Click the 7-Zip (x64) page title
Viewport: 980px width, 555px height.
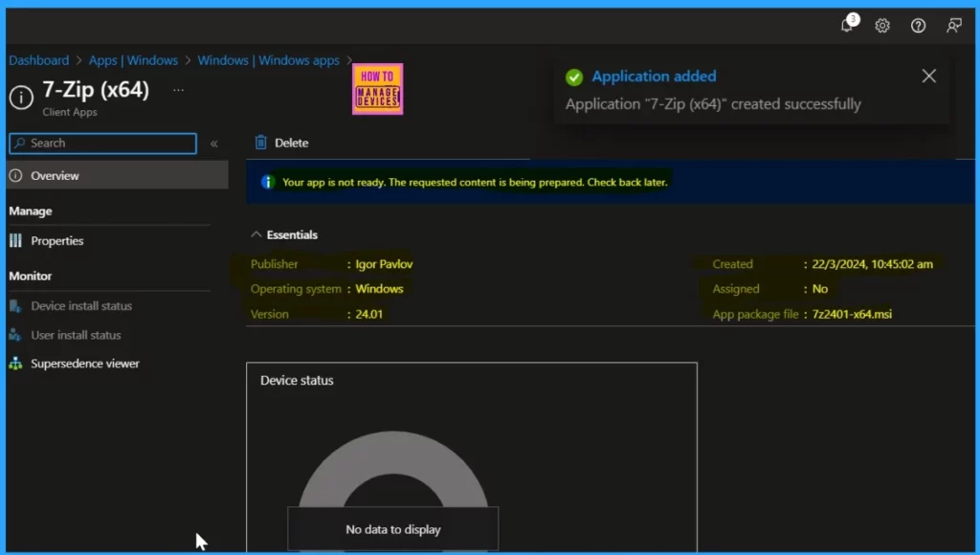click(96, 89)
